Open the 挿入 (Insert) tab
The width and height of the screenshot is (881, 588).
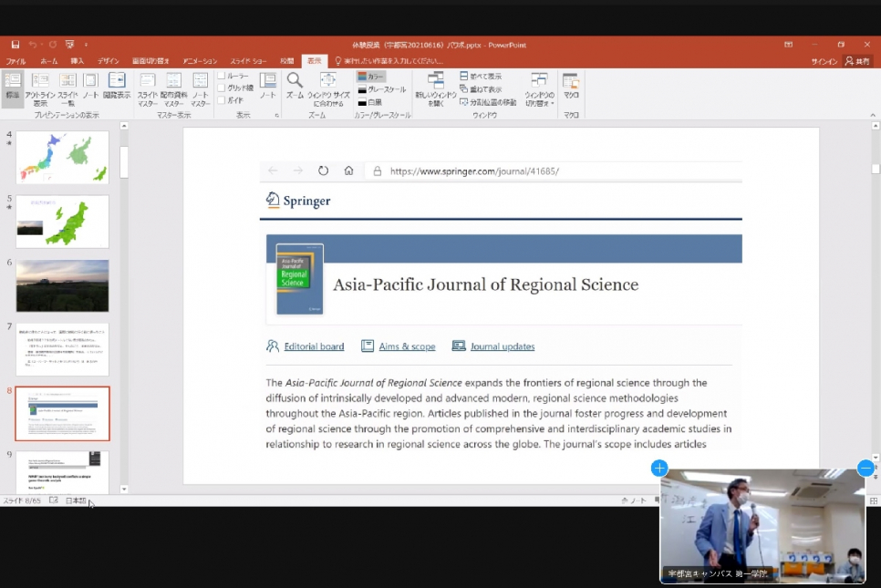78,61
